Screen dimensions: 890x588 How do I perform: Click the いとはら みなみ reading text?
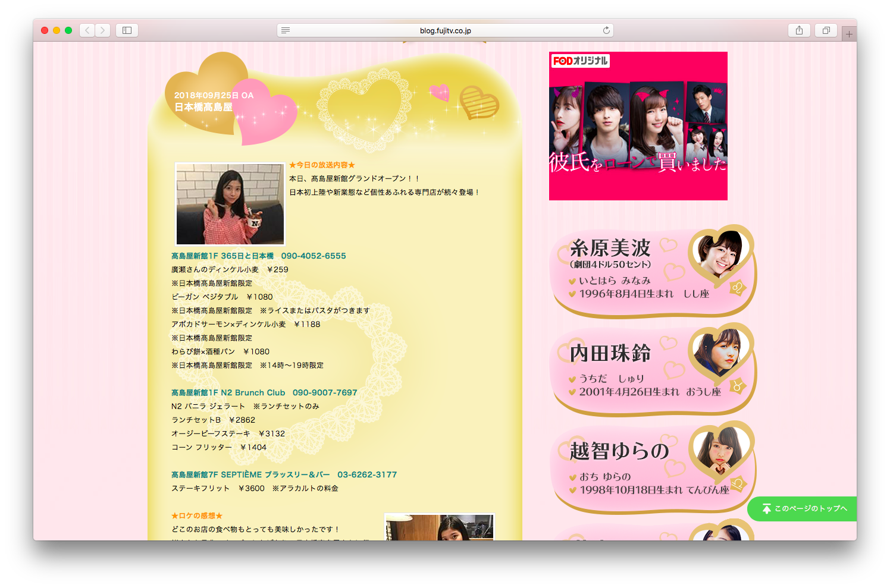coord(615,280)
